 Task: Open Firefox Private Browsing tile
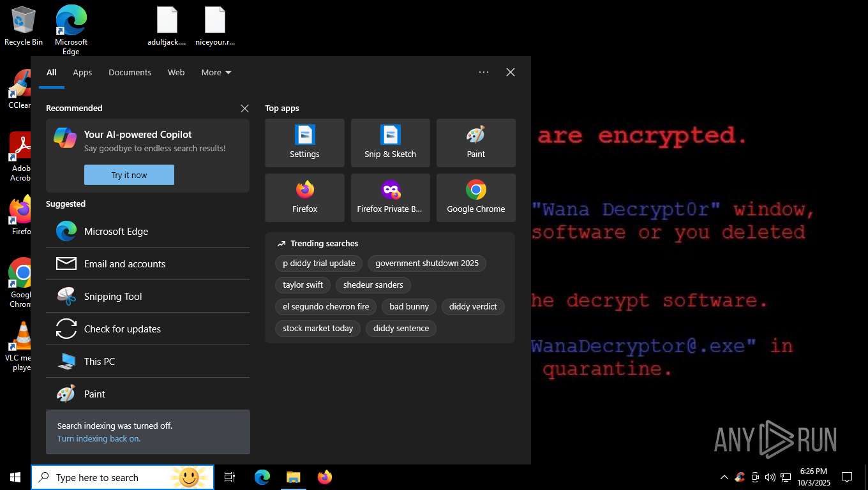[x=390, y=198]
